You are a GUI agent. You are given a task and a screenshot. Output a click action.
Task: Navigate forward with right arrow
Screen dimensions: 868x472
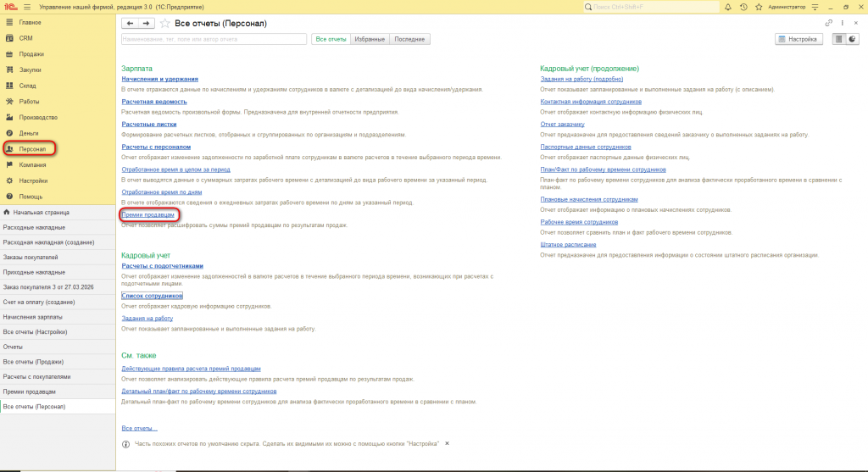click(x=146, y=23)
